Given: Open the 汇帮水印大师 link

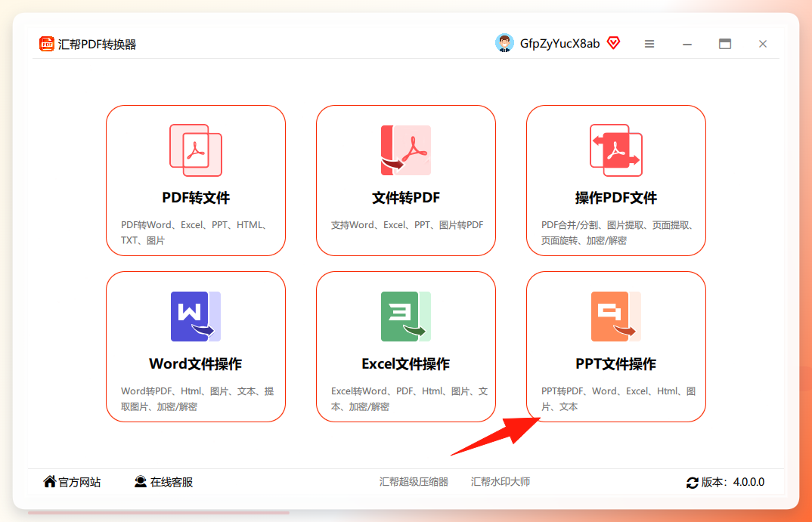Looking at the screenshot, I should coord(501,482).
